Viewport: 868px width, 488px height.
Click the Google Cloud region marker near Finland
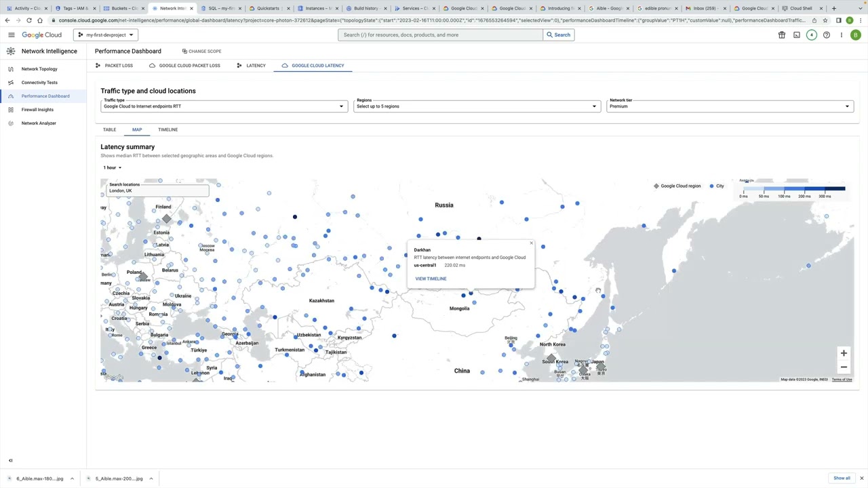point(167,219)
